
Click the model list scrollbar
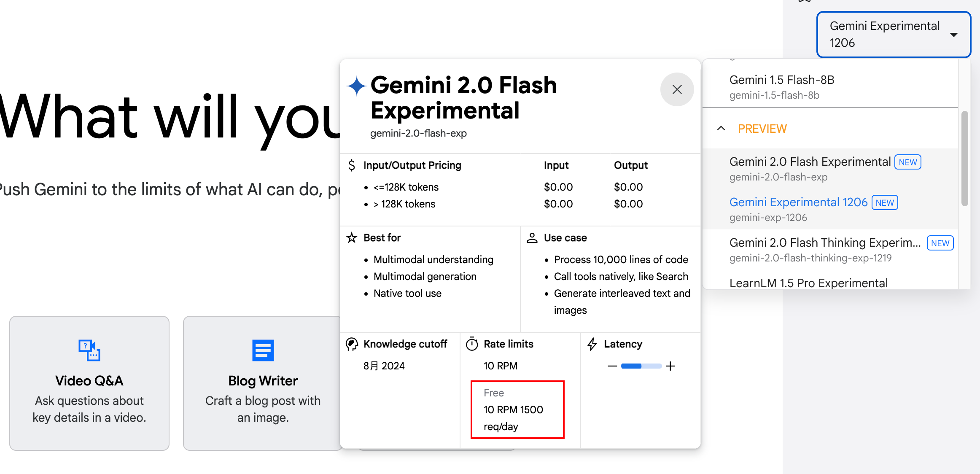pyautogui.click(x=964, y=158)
